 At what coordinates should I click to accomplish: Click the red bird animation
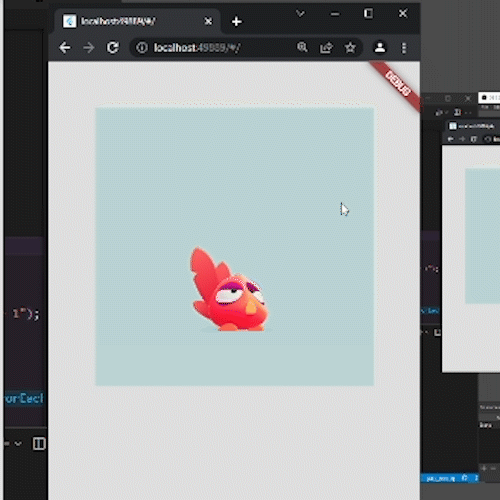[x=230, y=289]
